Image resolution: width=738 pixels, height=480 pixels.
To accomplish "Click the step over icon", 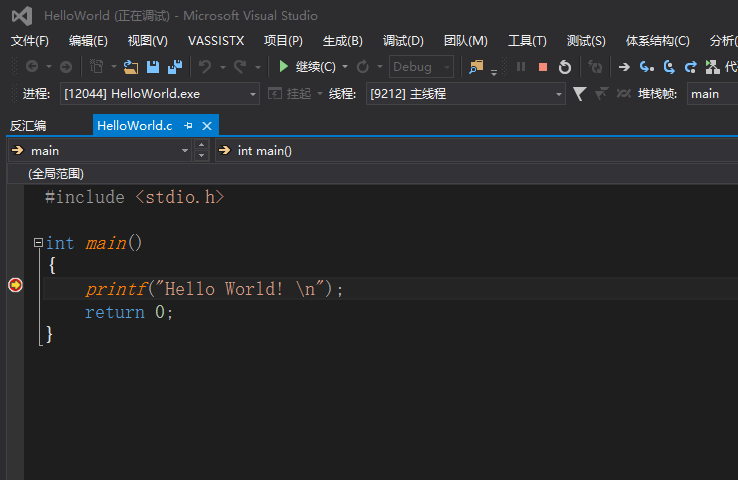I will click(669, 67).
